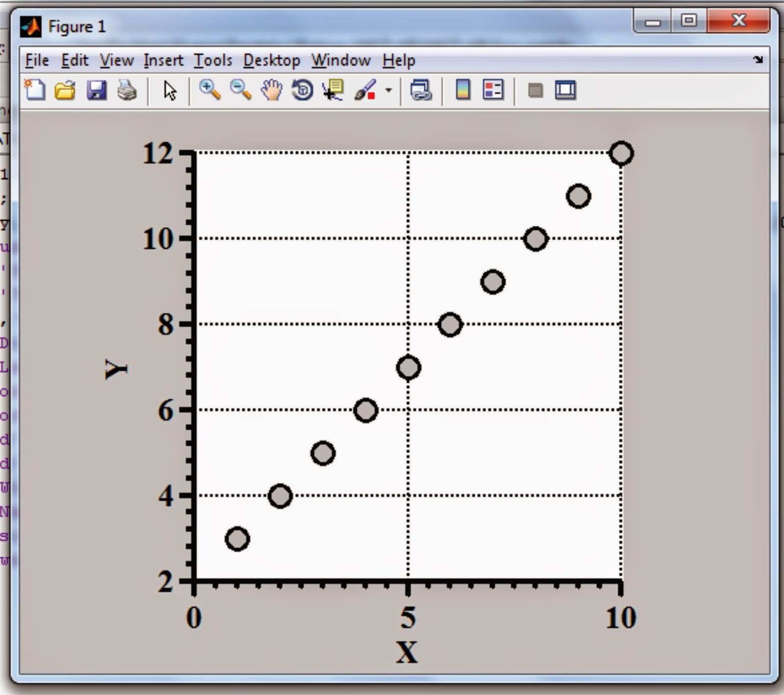
Task: Insert a legend into the plot
Action: (491, 90)
